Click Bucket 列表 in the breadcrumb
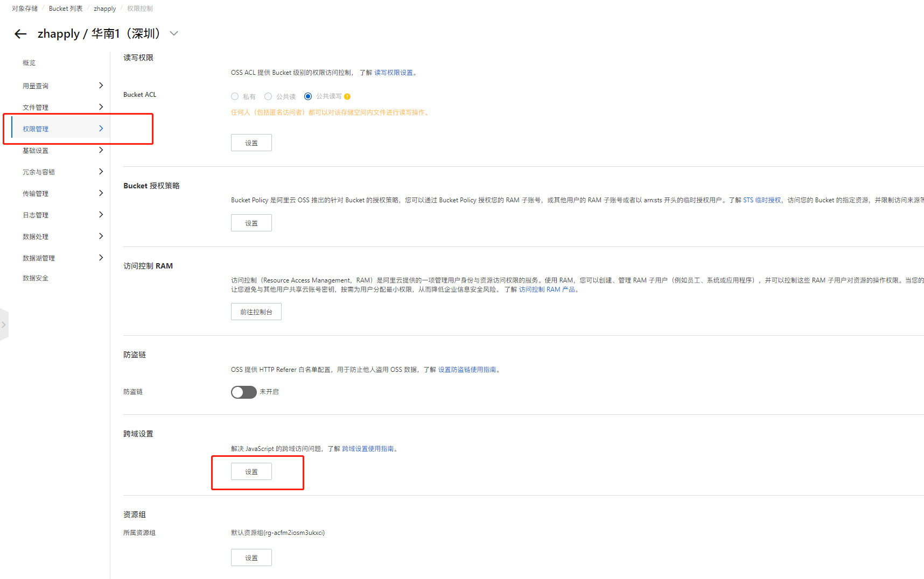 (66, 9)
